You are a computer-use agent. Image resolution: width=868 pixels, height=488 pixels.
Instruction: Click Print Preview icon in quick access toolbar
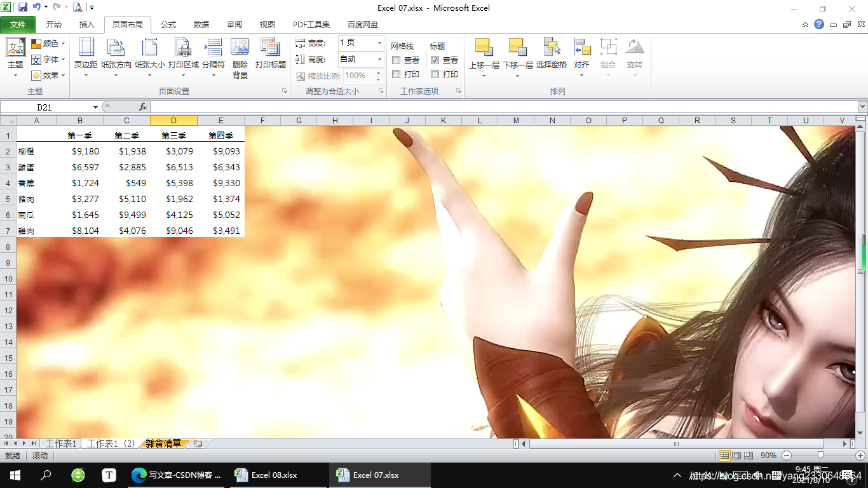pos(78,8)
